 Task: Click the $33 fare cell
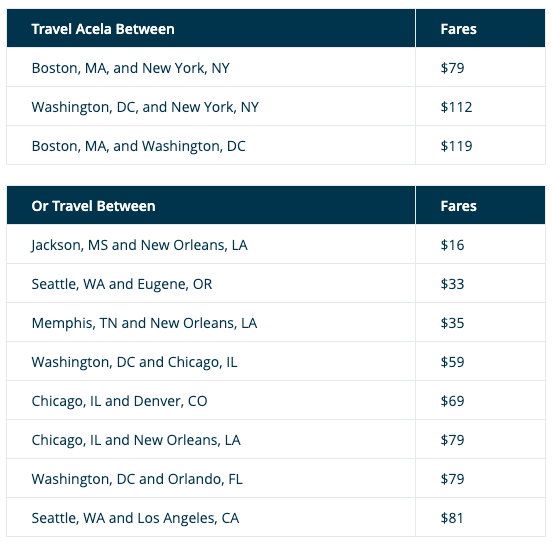(452, 284)
